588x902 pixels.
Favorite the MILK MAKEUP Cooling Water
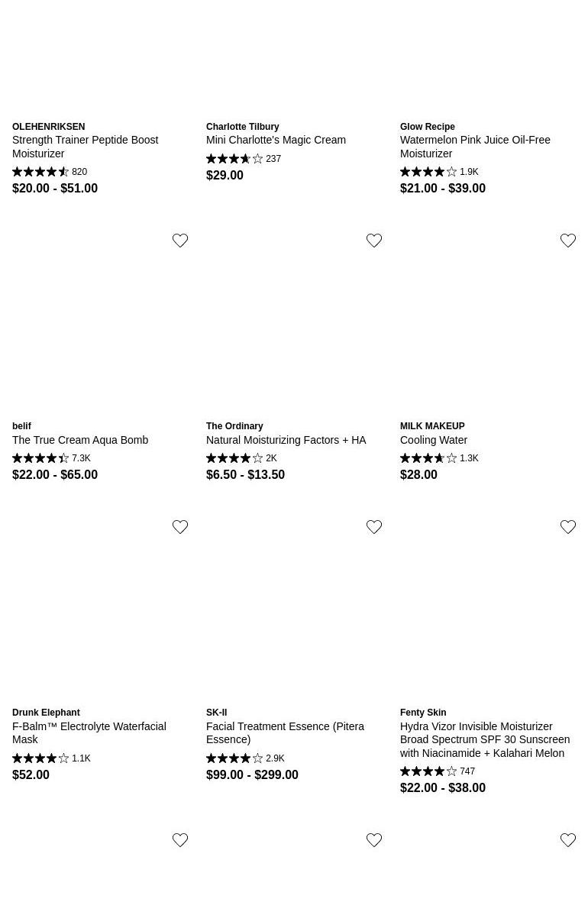pyautogui.click(x=568, y=241)
